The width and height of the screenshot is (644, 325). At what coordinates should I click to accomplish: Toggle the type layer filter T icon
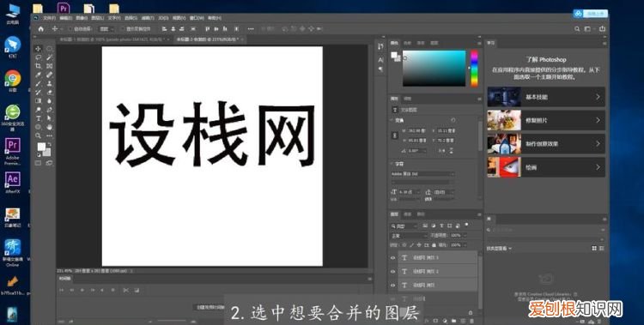[441, 226]
